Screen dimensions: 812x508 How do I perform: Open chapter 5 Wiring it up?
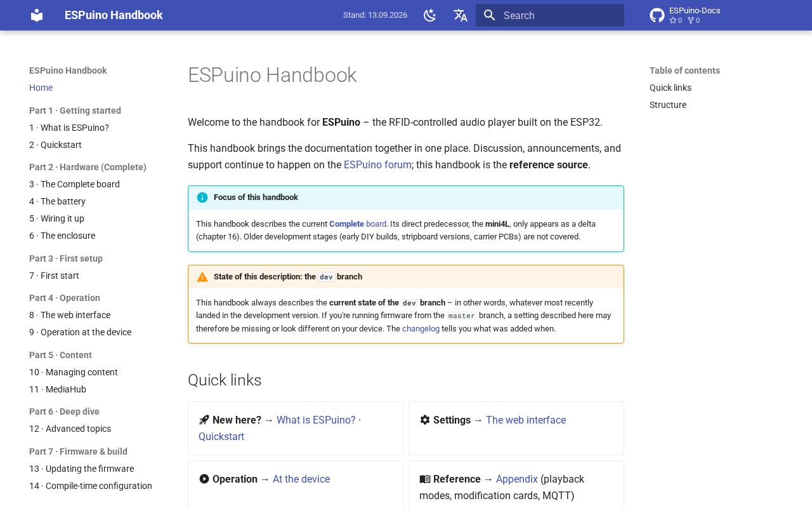click(x=56, y=218)
